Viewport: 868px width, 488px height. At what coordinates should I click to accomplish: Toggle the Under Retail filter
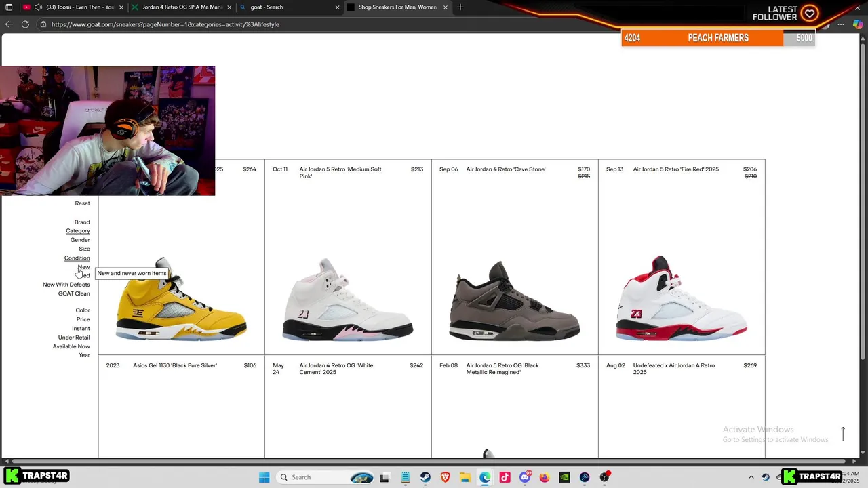point(74,338)
